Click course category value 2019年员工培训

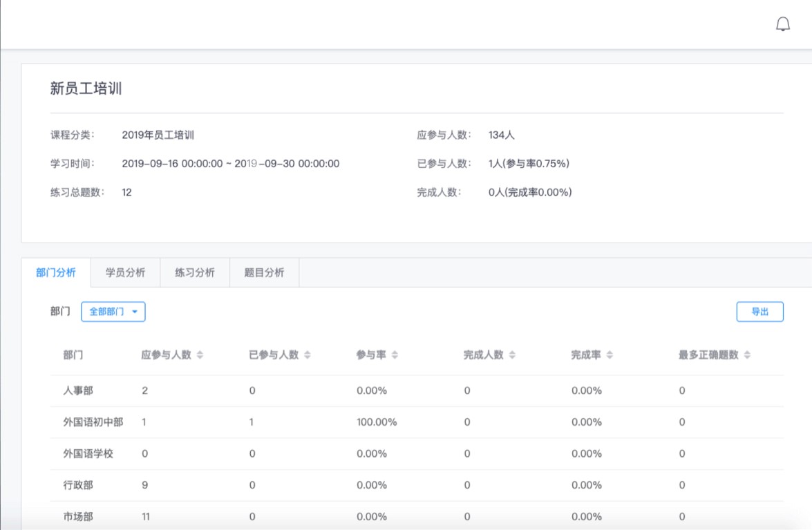pyautogui.click(x=158, y=135)
